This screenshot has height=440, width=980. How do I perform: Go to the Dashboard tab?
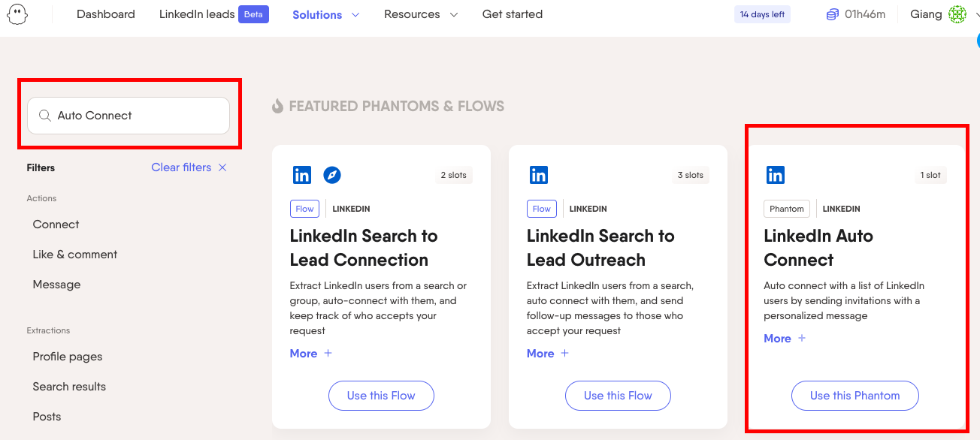click(x=106, y=14)
